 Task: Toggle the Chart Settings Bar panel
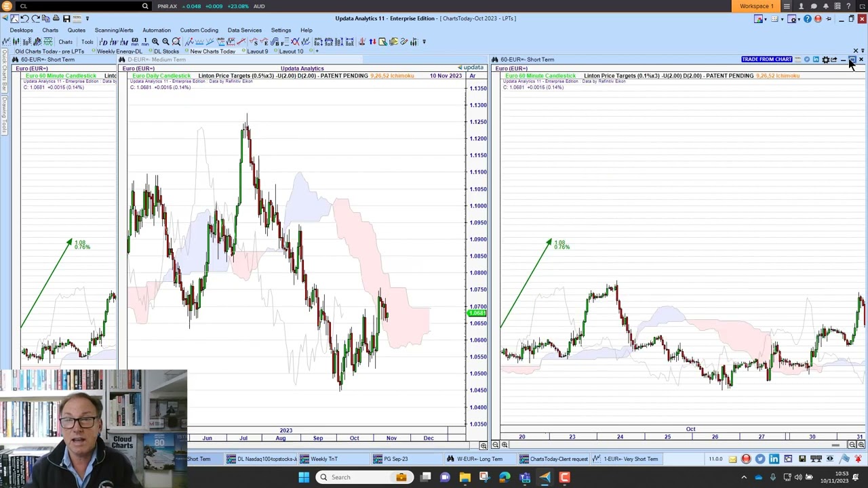pos(4,71)
